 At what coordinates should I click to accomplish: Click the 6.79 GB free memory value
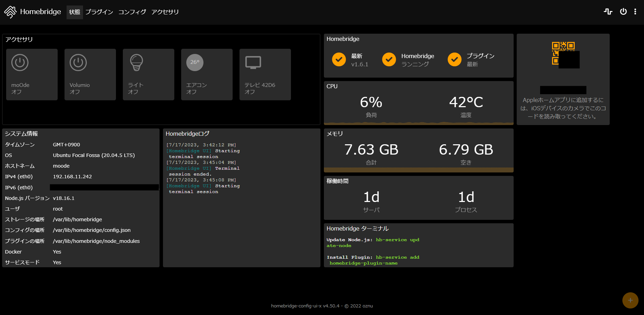466,150
